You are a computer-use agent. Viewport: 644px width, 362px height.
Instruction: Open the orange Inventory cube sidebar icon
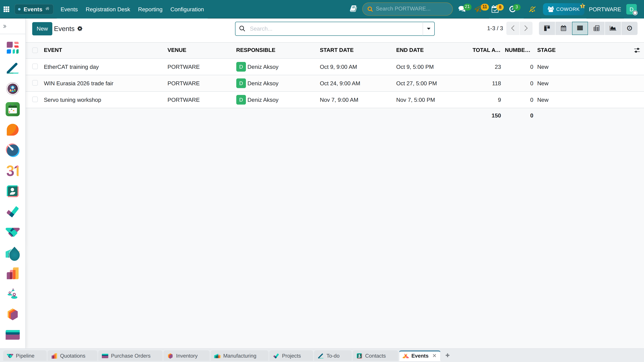point(12,314)
